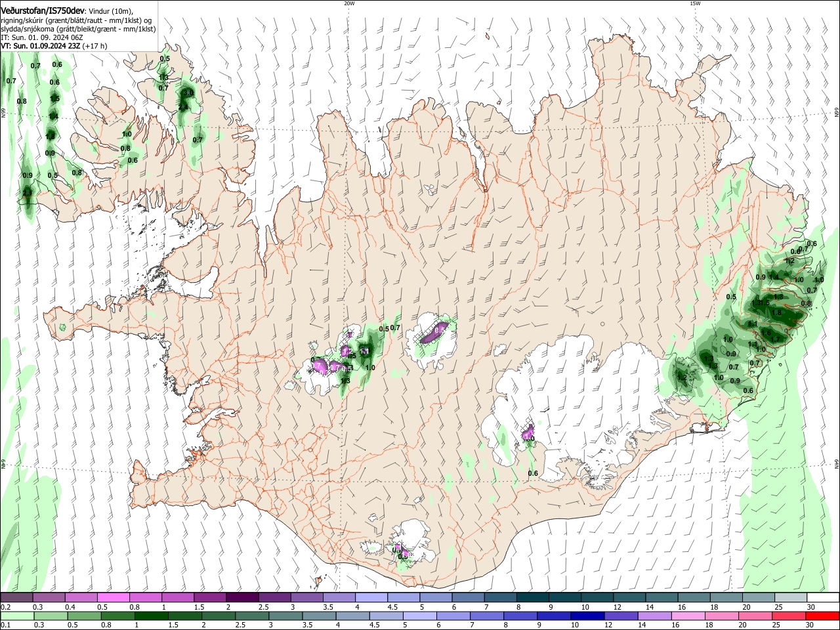Viewport: 840px width, 630px height.
Task: Select the bottom-row 0.1 palest green swatch
Action: pos(16,616)
